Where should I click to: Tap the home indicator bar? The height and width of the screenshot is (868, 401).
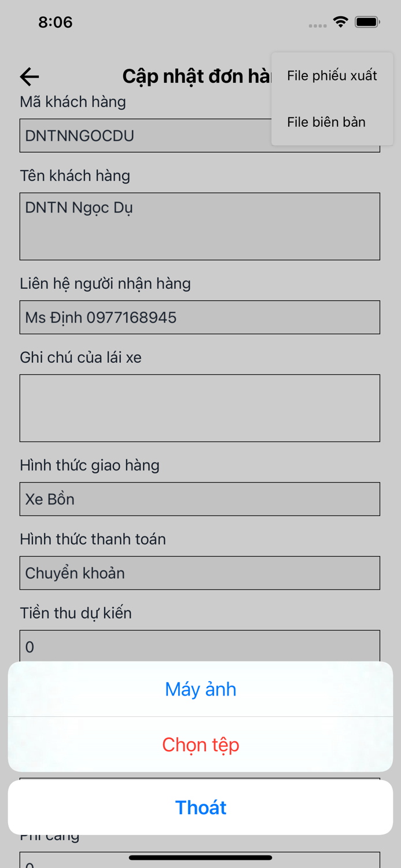pyautogui.click(x=200, y=858)
